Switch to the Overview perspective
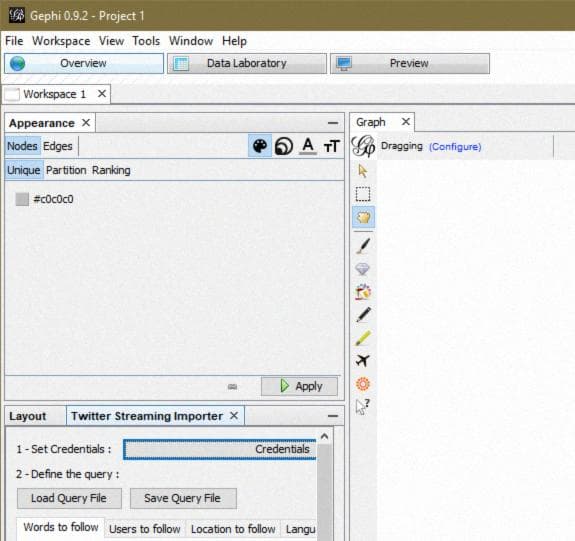The height and width of the screenshot is (541, 575). [x=84, y=63]
